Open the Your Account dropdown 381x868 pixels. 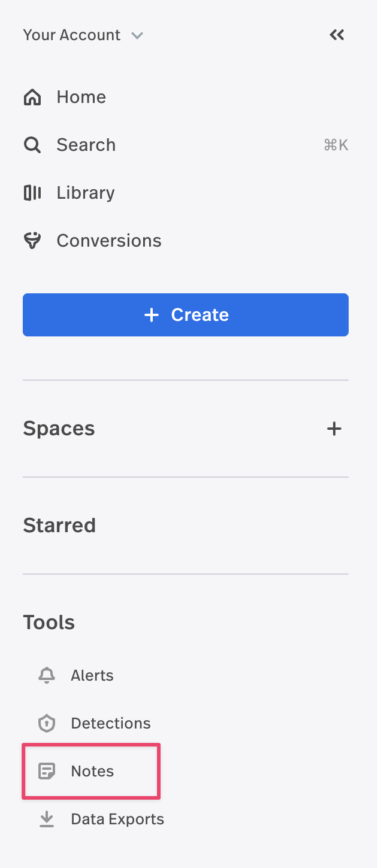click(83, 35)
